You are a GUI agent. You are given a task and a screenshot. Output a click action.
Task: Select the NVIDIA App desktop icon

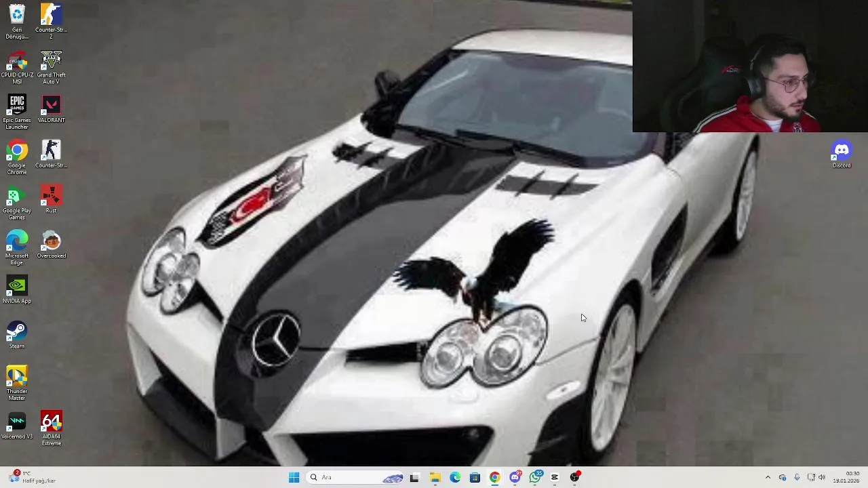coord(17,289)
